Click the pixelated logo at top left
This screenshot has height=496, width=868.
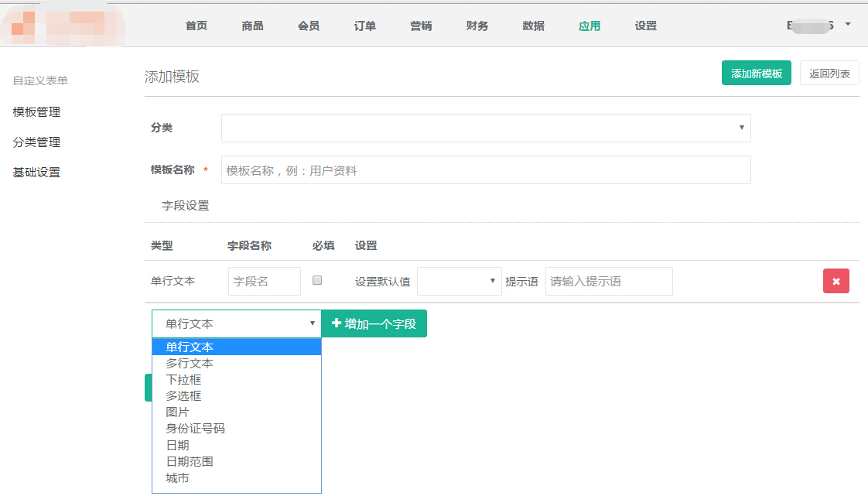tap(63, 25)
